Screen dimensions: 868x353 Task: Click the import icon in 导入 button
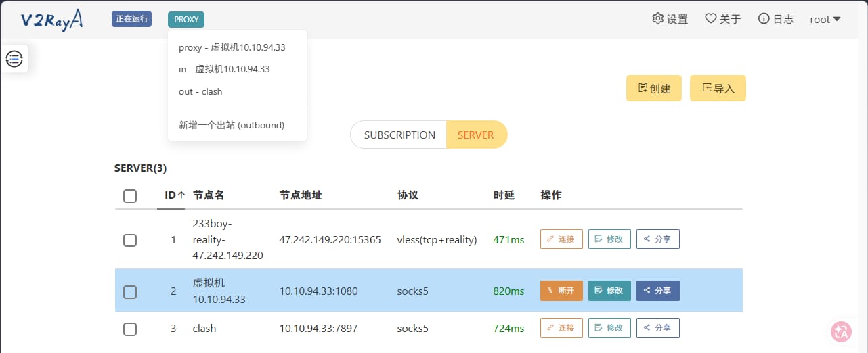coord(707,88)
